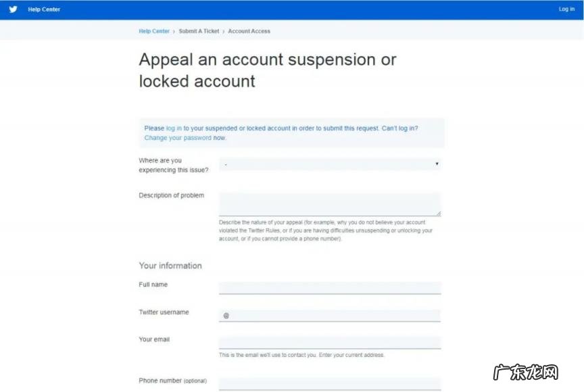The image size is (584, 392).
Task: Click the text area resize handle
Action: (438, 213)
